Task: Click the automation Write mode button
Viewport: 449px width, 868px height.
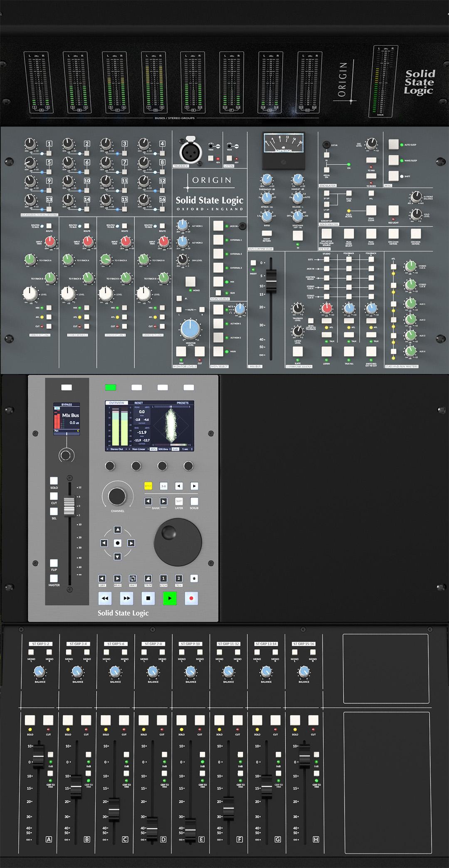Action: point(133,578)
